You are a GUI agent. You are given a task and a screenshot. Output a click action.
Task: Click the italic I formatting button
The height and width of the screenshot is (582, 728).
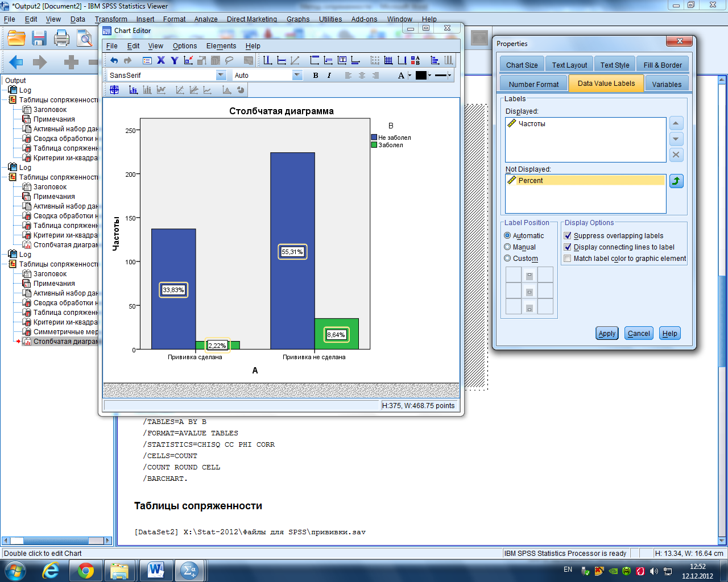click(329, 75)
